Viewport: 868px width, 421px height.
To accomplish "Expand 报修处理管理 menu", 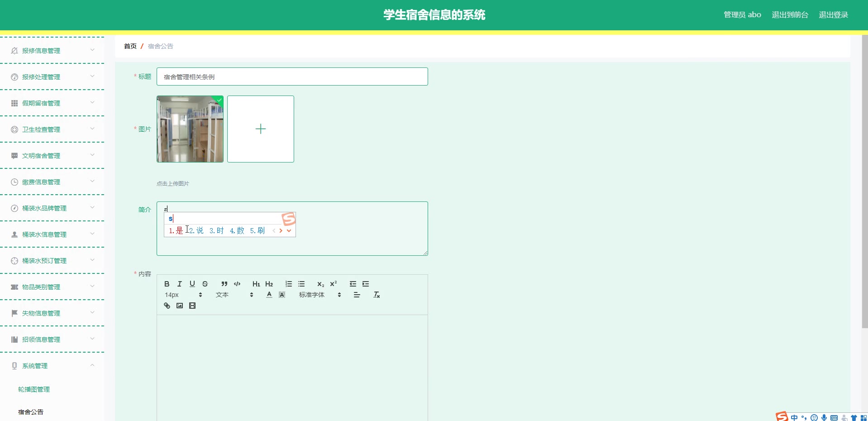I will click(52, 77).
